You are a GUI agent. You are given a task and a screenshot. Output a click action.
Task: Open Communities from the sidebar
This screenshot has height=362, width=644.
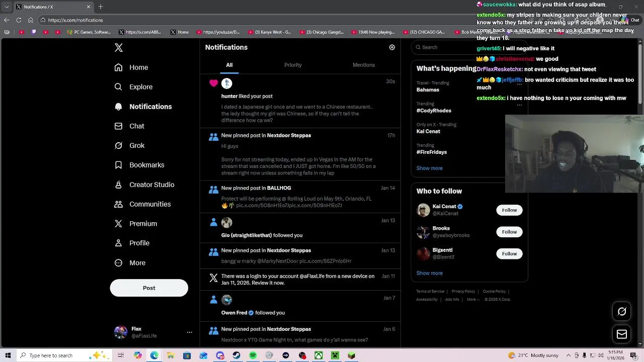pyautogui.click(x=142, y=204)
